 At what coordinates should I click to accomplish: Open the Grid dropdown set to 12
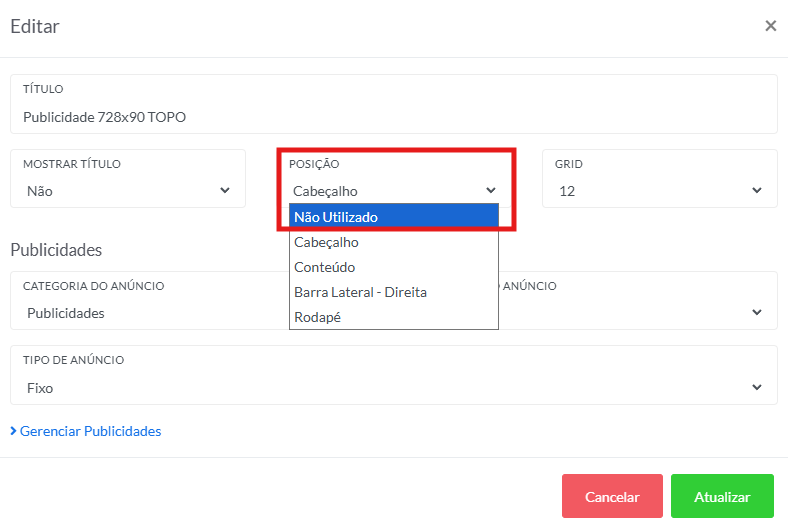(660, 191)
